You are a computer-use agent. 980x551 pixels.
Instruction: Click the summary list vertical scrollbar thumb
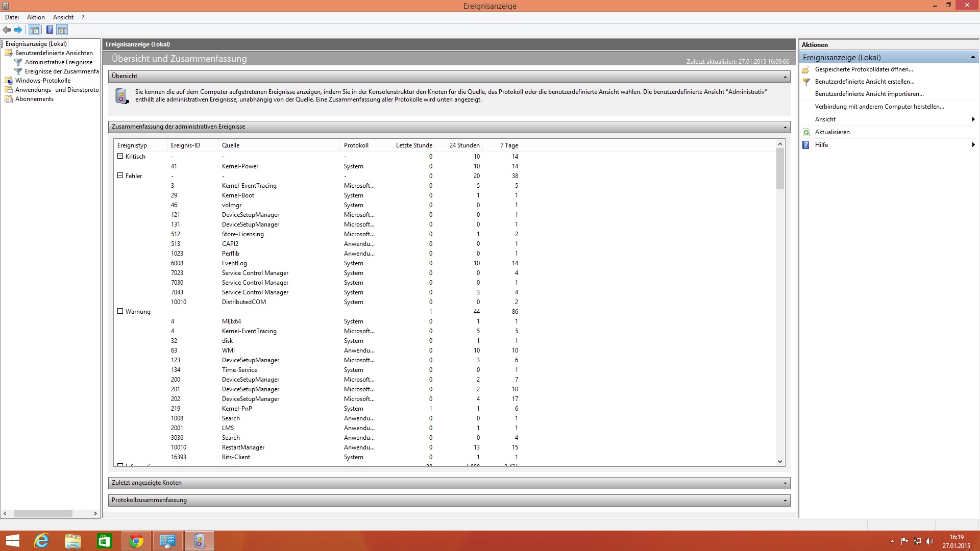click(780, 168)
